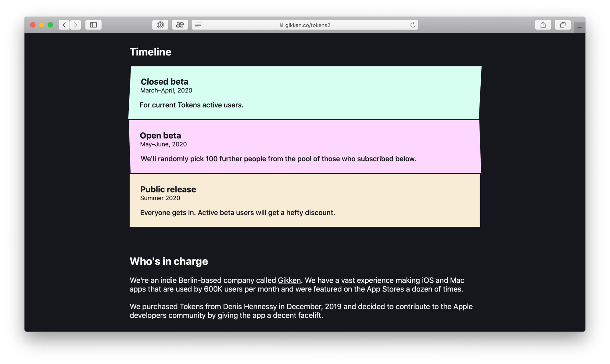Show the tab overview icon

pyautogui.click(x=563, y=25)
